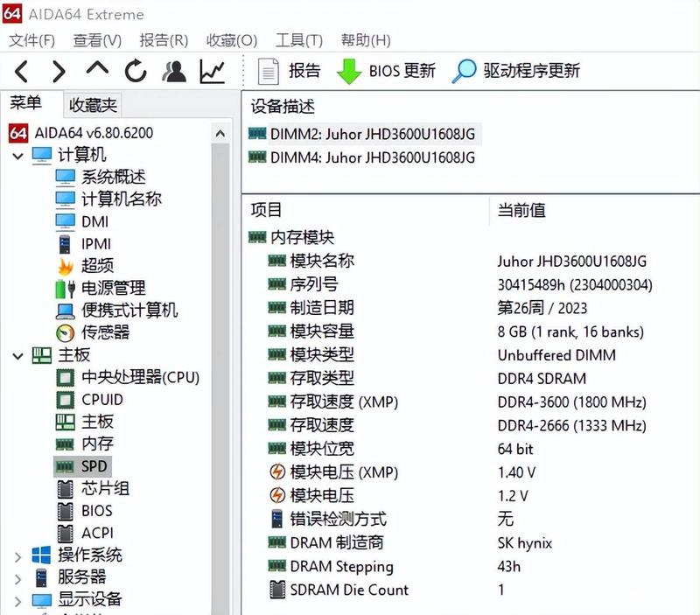Expand the 显示设备 tree node
Image resolution: width=700 pixels, height=615 pixels.
tap(17, 601)
